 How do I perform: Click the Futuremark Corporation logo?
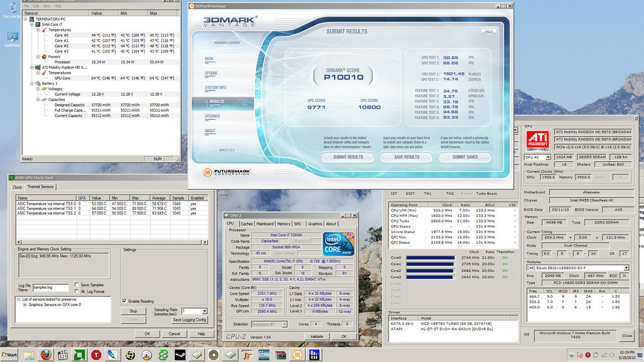coord(226,172)
